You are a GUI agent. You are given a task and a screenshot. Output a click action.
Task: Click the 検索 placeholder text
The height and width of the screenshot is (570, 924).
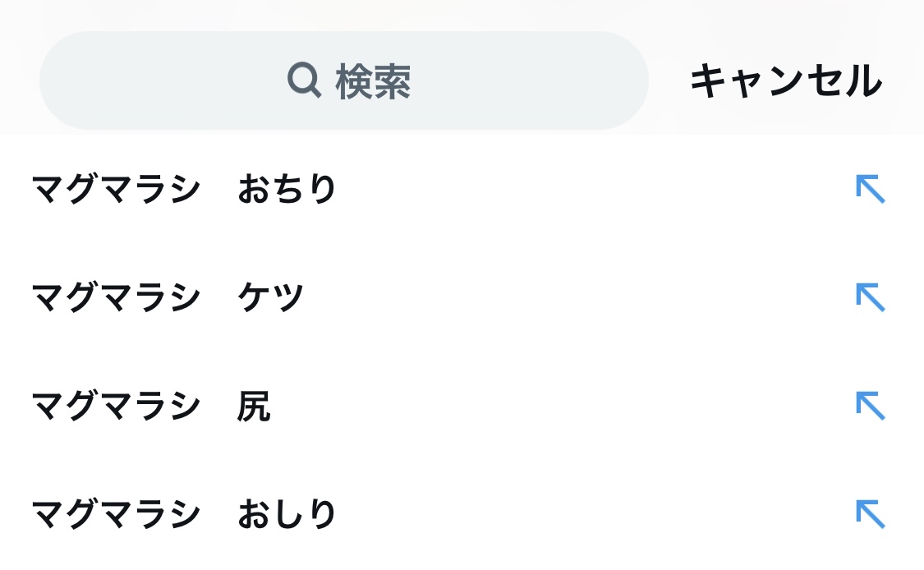tap(373, 81)
